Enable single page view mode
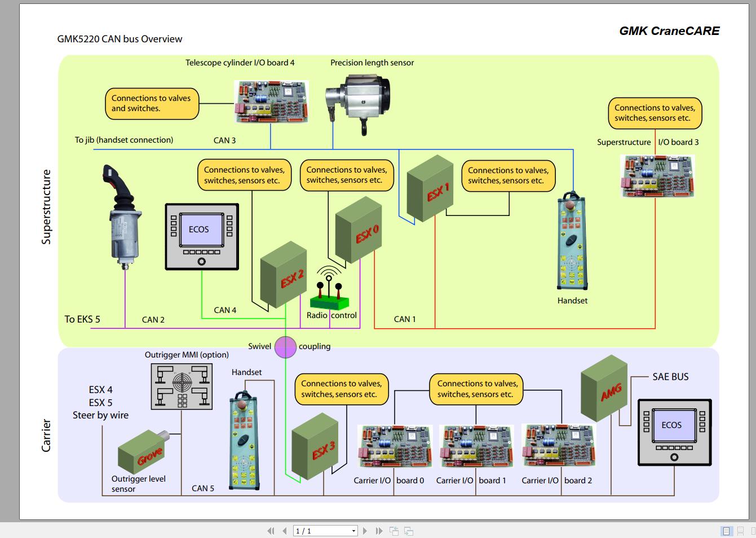Image resolution: width=756 pixels, height=538 pixels. [x=726, y=531]
